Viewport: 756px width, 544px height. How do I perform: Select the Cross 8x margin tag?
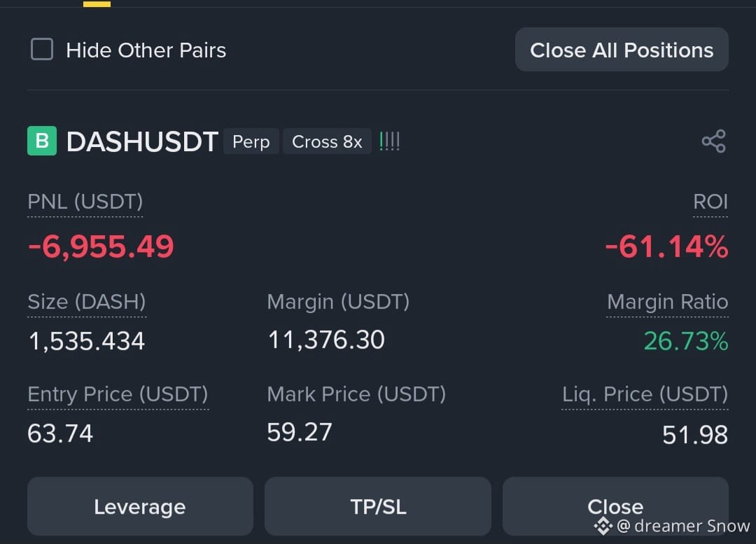[327, 142]
